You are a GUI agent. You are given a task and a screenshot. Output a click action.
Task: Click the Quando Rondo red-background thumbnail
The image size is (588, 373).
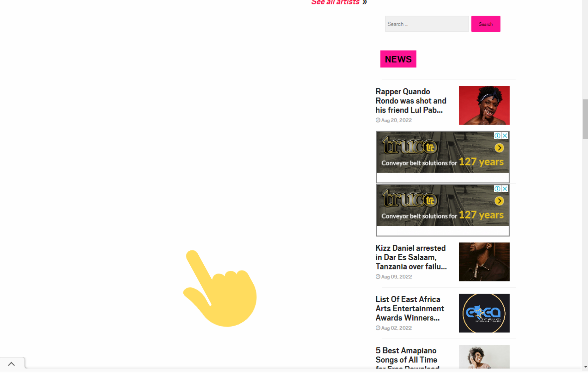(484, 105)
